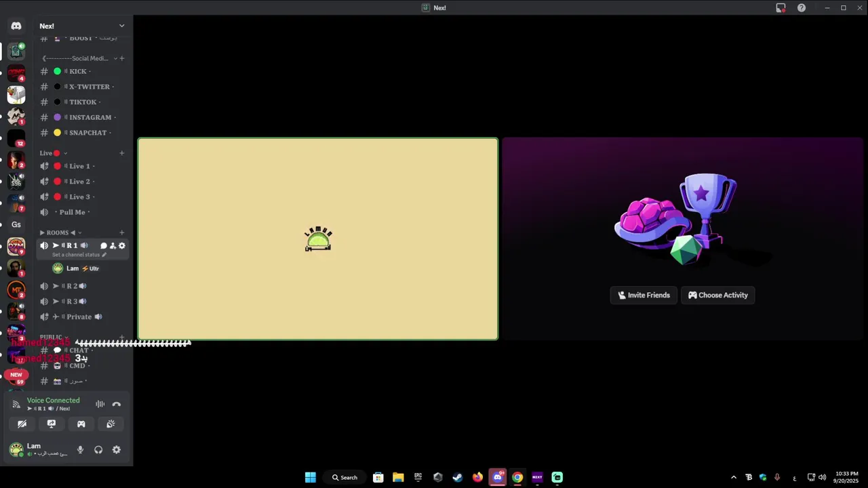
Task: Open the SNAPCHAT text channel
Action: 82,133
